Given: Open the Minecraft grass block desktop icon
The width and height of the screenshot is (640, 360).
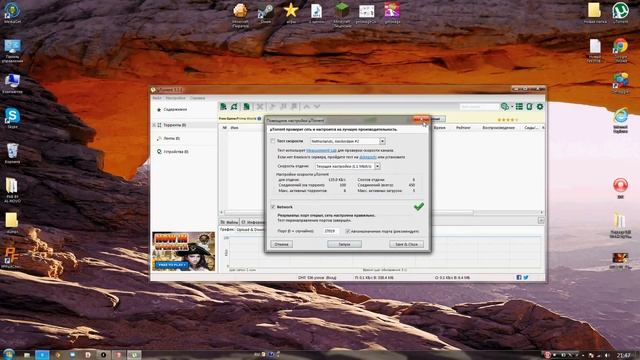Looking at the screenshot, I should point(342,14).
